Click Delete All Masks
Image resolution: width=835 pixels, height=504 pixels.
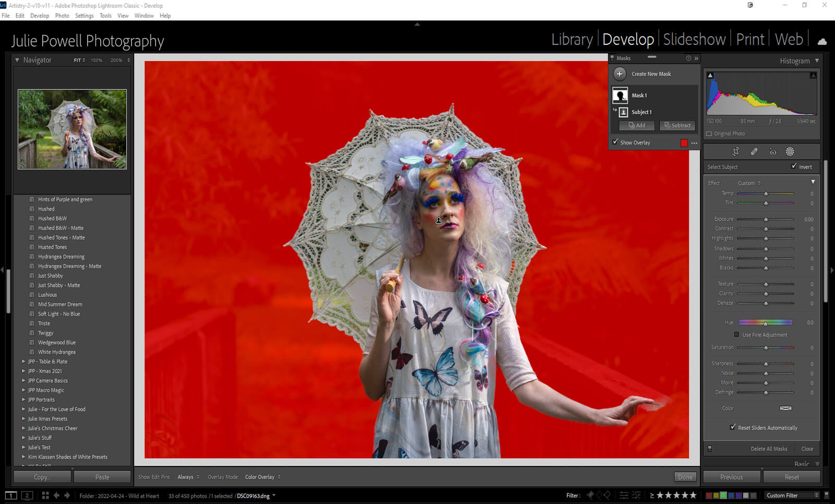point(769,449)
